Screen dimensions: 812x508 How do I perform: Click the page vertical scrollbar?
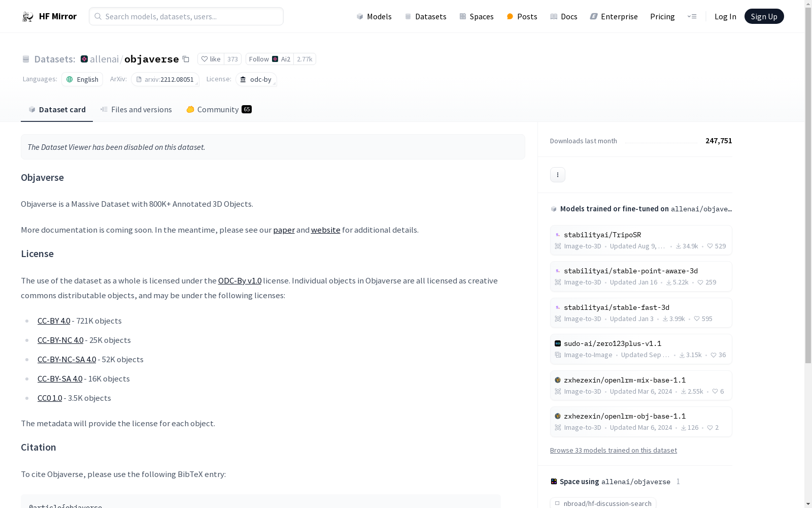pyautogui.click(x=808, y=203)
